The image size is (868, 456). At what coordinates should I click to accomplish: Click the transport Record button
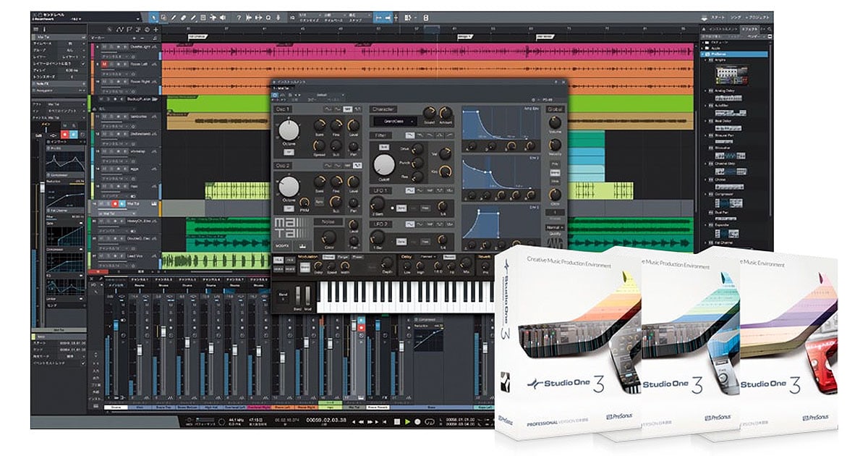[418, 421]
